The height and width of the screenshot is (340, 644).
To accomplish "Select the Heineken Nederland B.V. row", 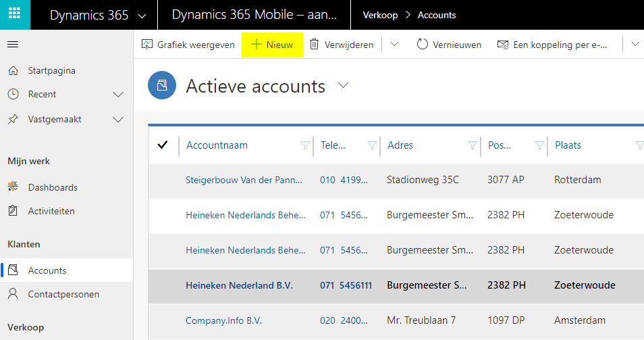I will [x=162, y=285].
